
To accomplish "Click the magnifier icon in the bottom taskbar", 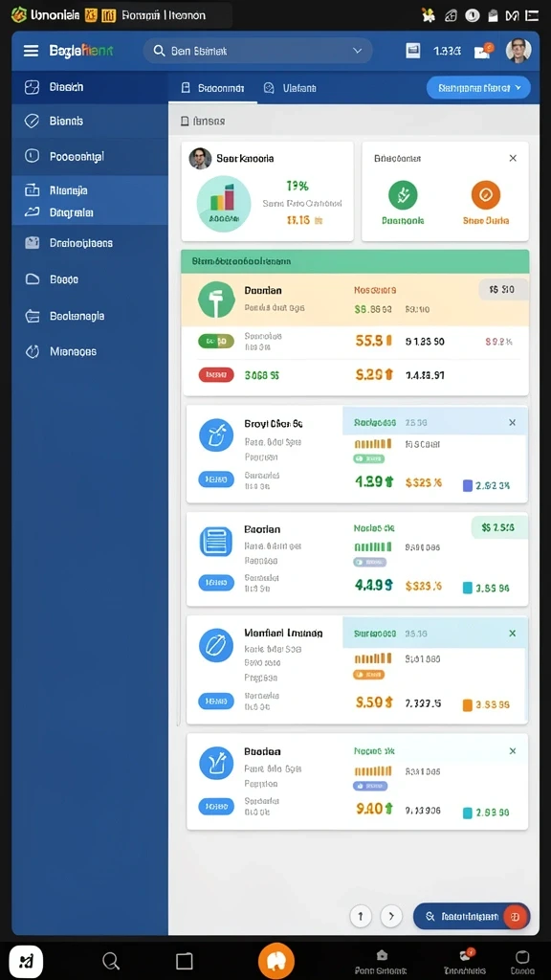I will pos(111,961).
